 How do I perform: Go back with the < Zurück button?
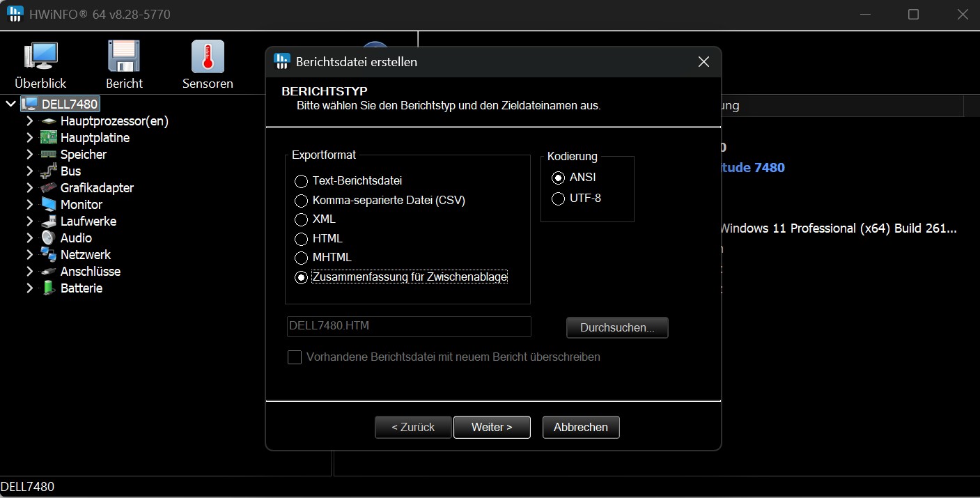[413, 427]
